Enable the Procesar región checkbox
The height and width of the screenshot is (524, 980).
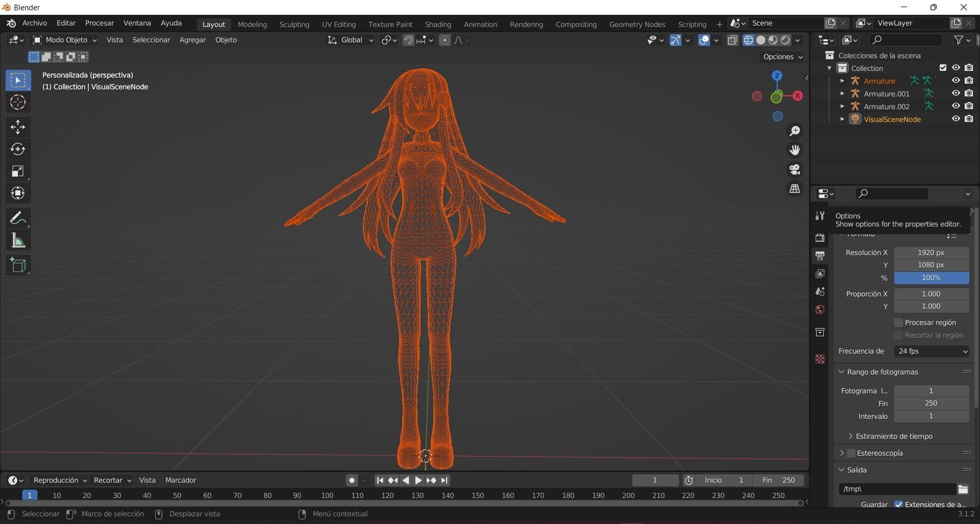(899, 322)
